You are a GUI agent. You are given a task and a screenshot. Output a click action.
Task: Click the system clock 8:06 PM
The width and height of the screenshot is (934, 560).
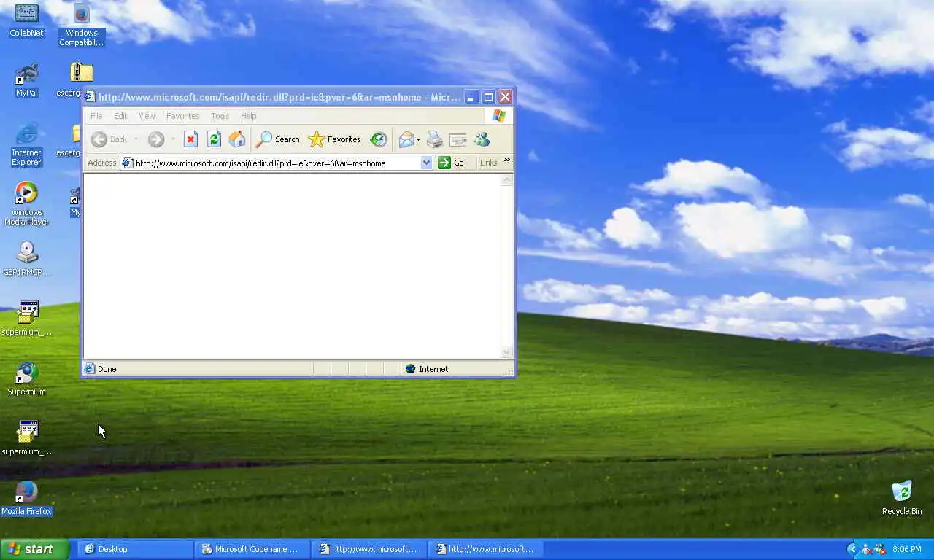click(906, 549)
